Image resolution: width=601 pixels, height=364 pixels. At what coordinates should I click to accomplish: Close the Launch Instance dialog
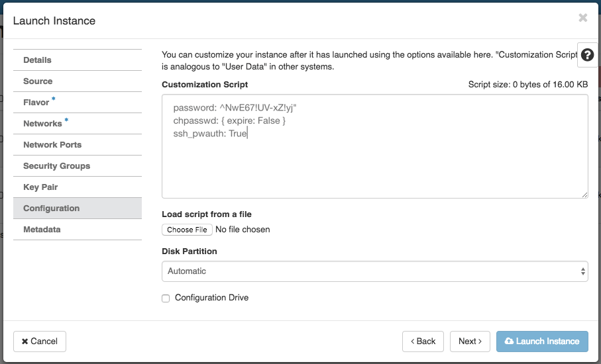[x=583, y=18]
